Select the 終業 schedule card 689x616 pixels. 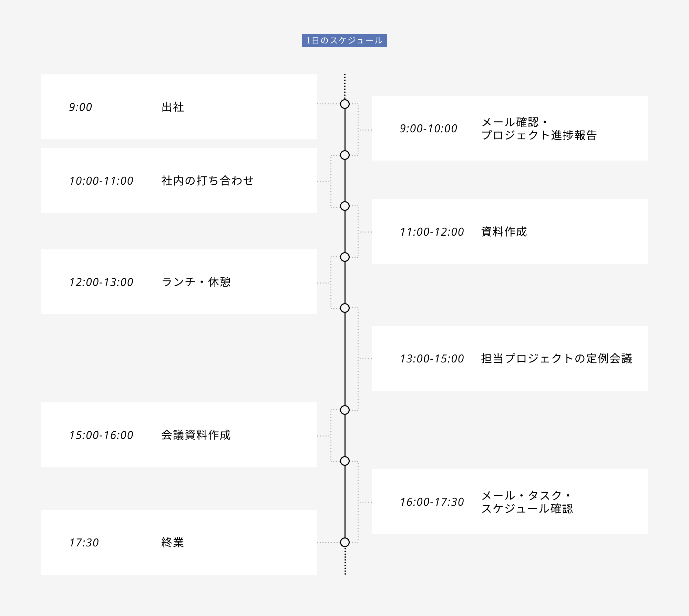(179, 542)
